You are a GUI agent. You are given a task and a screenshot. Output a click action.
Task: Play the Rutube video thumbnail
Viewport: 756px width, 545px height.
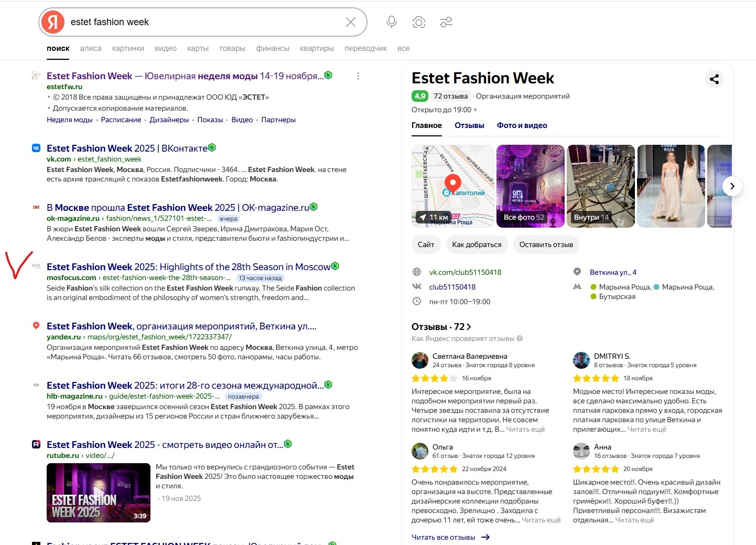(x=99, y=493)
